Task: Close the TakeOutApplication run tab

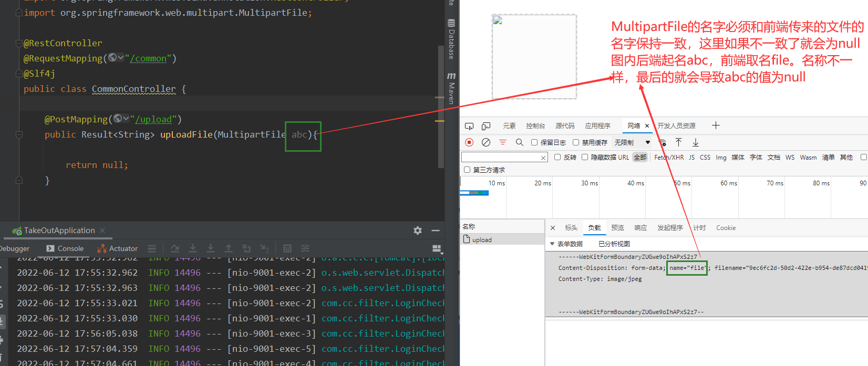Action: point(102,231)
